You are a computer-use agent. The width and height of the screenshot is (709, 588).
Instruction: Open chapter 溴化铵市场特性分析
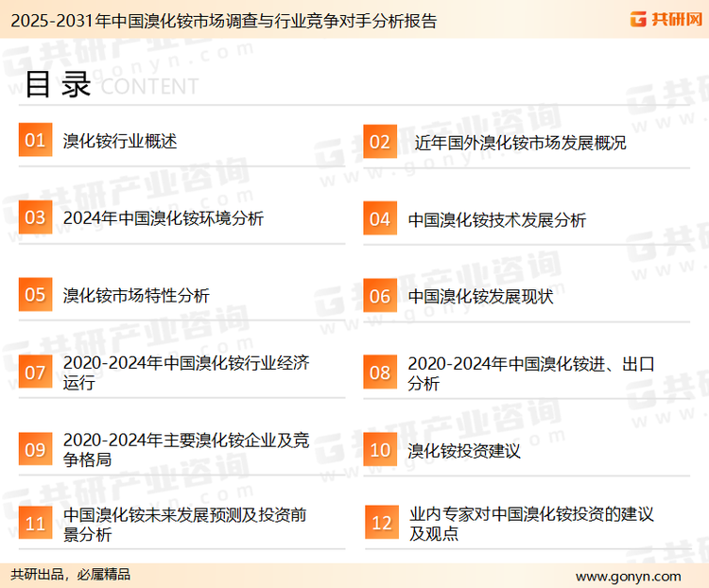(136, 295)
